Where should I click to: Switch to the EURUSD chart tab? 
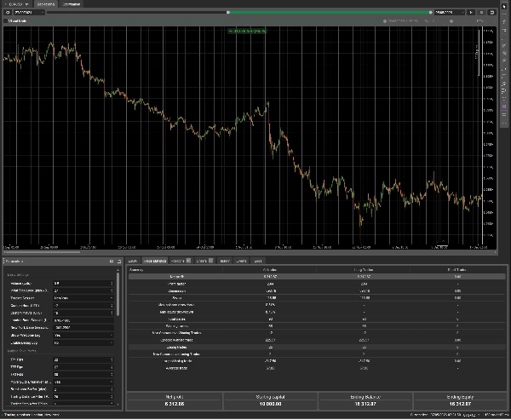coord(17,4)
